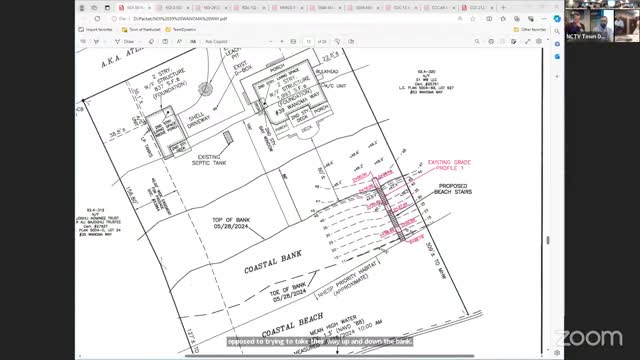Open the Collections icon in Edge
The image size is (640, 360).
517,19
